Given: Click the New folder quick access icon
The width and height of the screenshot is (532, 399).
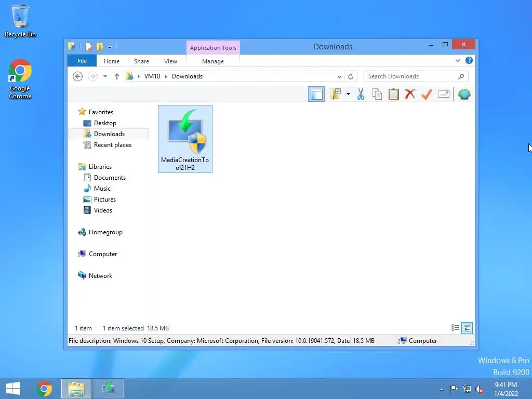Looking at the screenshot, I should coord(100,46).
